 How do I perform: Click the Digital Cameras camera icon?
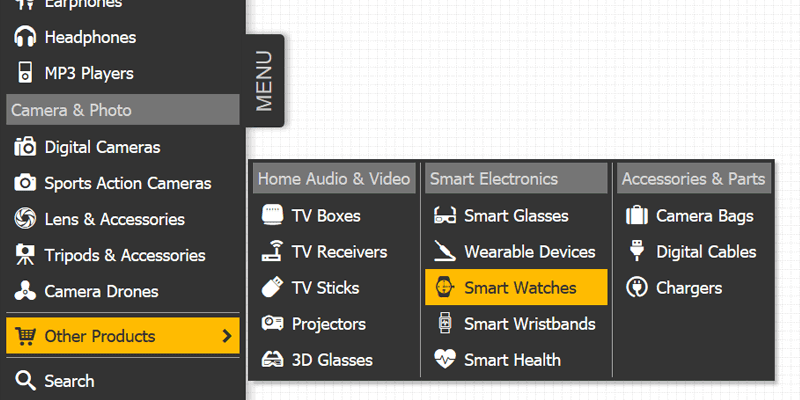25,147
